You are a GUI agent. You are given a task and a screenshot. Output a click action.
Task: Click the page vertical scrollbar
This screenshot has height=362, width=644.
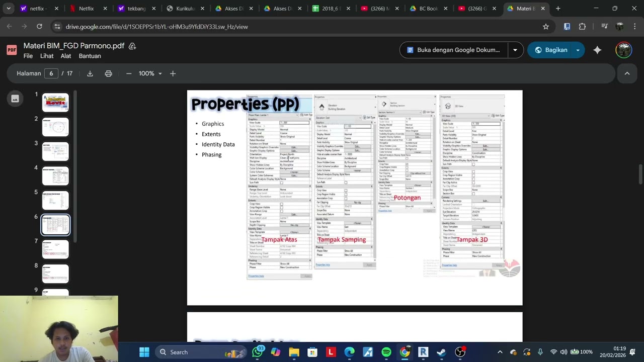click(x=640, y=174)
